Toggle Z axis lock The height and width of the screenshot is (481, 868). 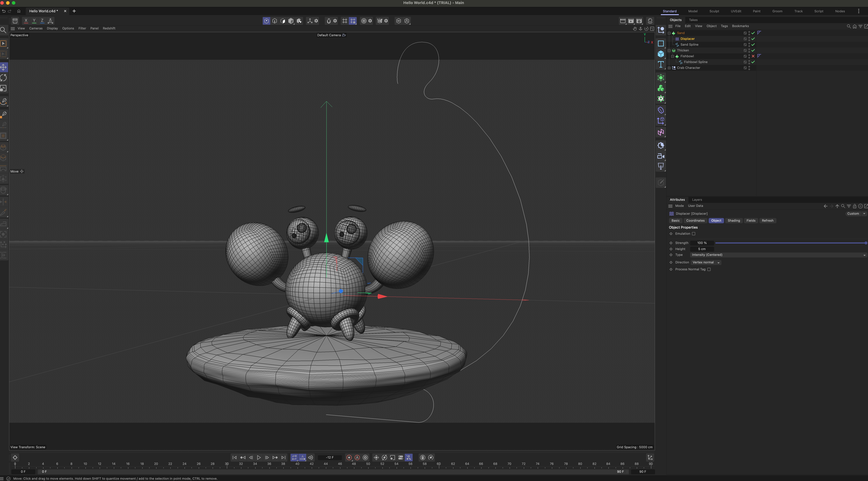(42, 21)
